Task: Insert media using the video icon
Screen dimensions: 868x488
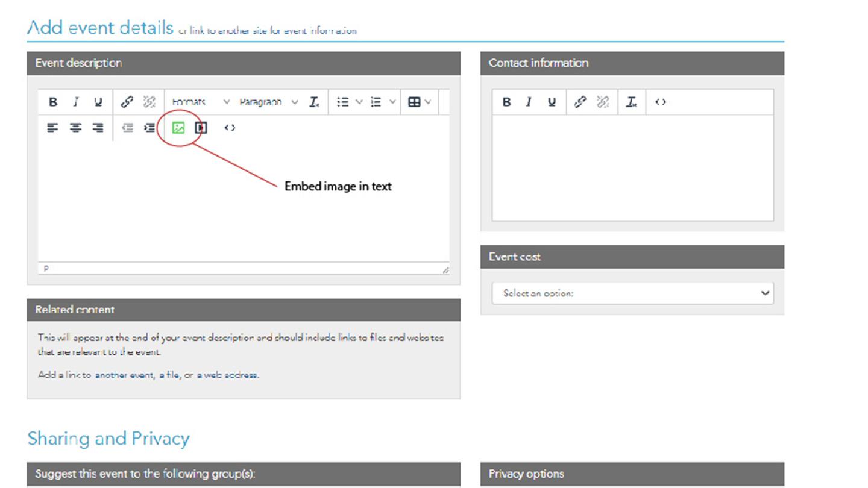Action: point(201,128)
